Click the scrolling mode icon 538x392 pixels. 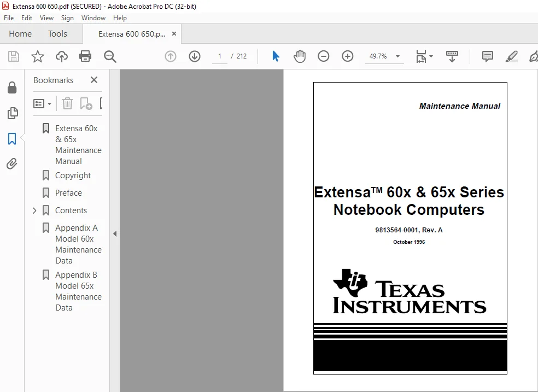(x=452, y=56)
